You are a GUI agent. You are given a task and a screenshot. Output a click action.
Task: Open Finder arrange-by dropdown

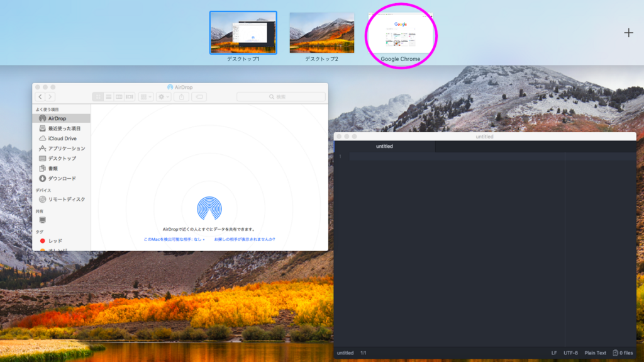coord(146,97)
